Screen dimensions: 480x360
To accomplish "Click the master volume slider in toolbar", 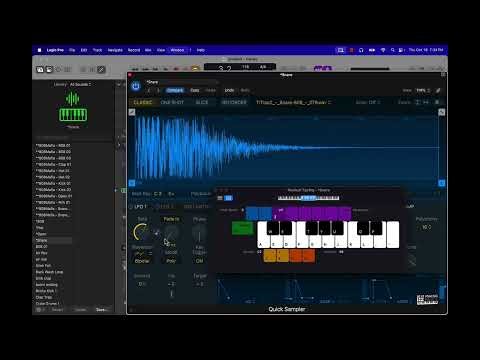I will 370,69.
